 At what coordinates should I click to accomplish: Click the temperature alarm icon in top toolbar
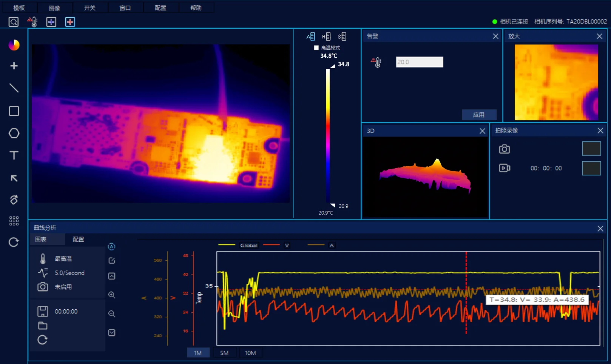pyautogui.click(x=32, y=22)
